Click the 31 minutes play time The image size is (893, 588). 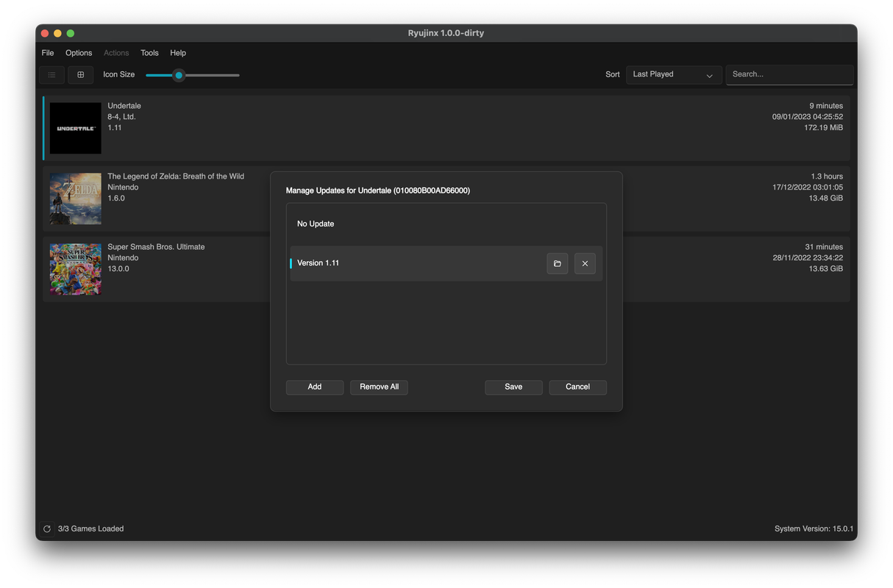(x=824, y=247)
